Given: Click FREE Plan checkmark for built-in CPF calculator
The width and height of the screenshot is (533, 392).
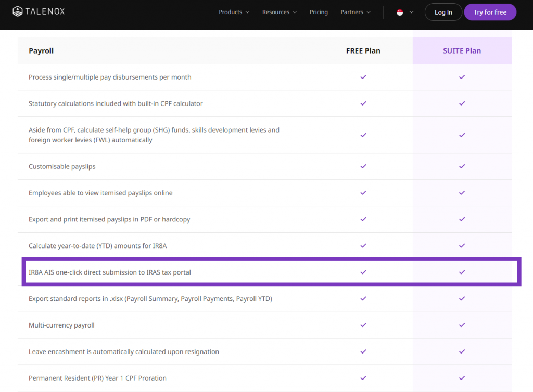Looking at the screenshot, I should pyautogui.click(x=363, y=103).
